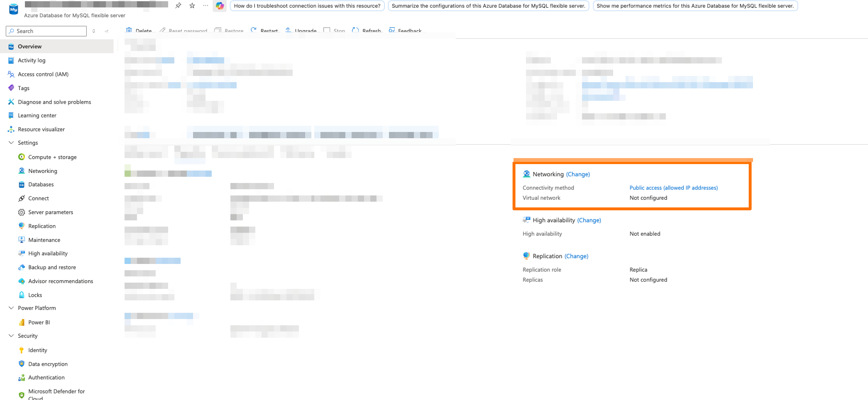Click the Delete trash icon in the toolbar
868x400 pixels.
tap(129, 30)
